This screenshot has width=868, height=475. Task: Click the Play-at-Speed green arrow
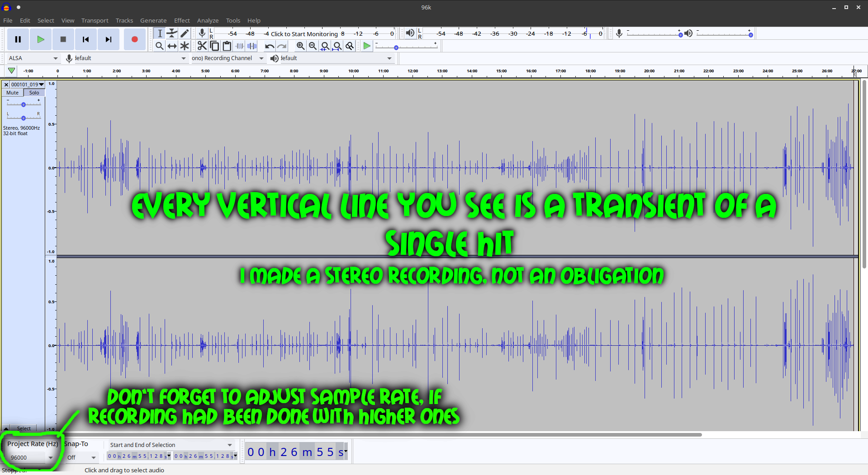coord(367,46)
